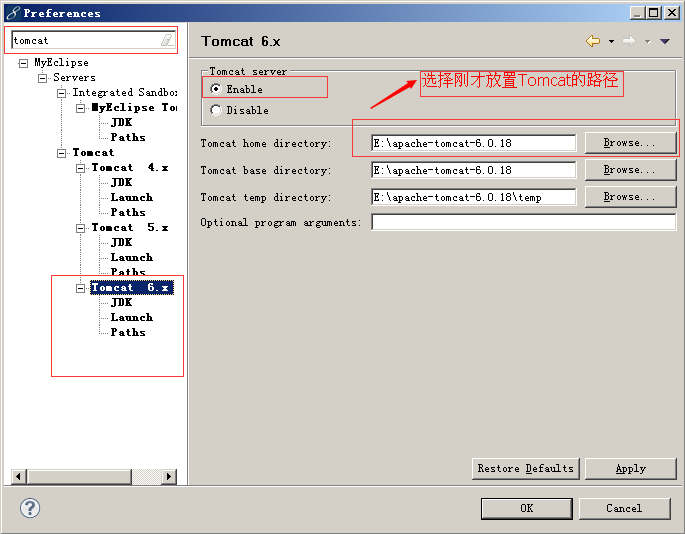This screenshot has width=685, height=534.
Task: Click the Optional program arguments field
Action: pyautogui.click(x=523, y=222)
